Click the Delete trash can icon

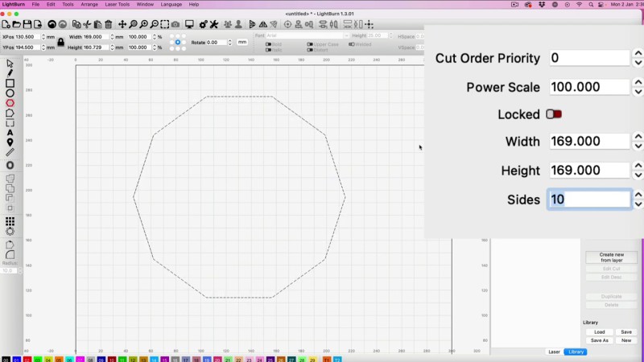[108, 25]
